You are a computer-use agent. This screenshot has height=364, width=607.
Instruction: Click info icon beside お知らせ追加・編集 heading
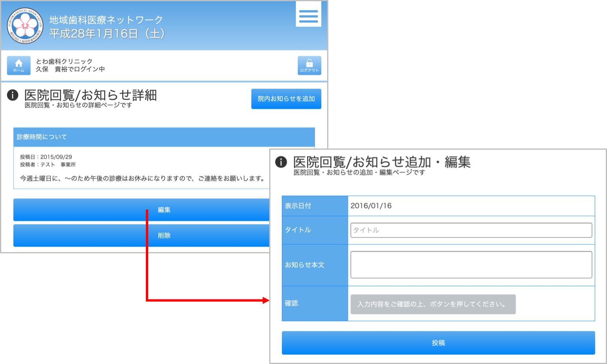coord(281,162)
